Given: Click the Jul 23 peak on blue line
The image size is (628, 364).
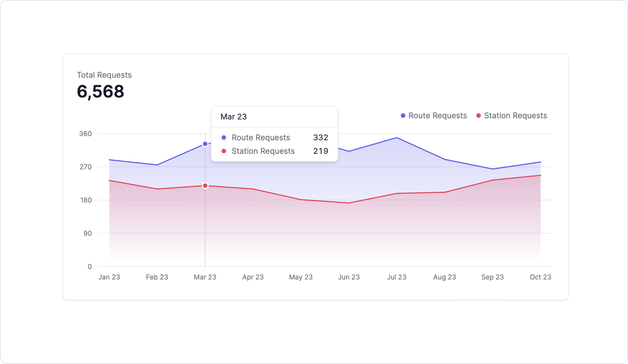Looking at the screenshot, I should pos(397,138).
